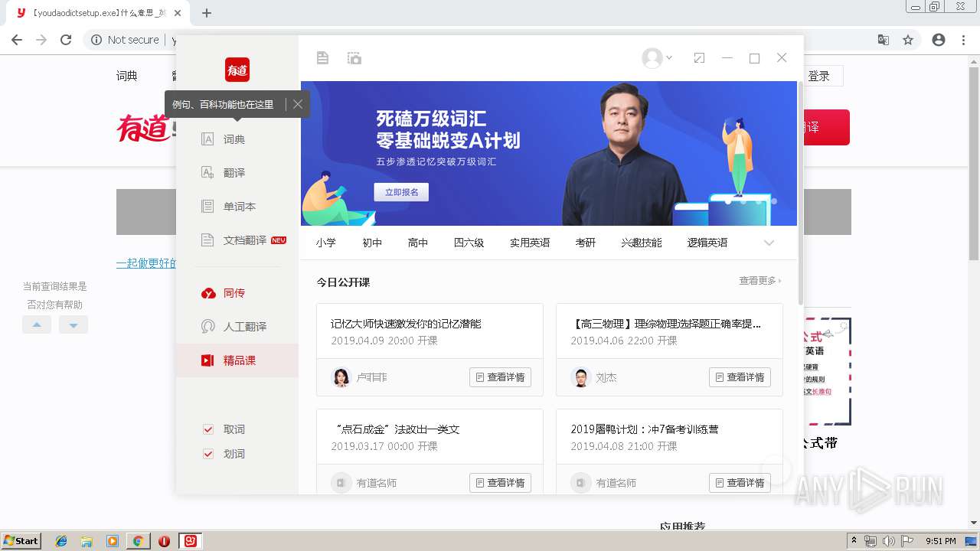
Task: Click the mini-window mode icon
Action: pyautogui.click(x=699, y=58)
